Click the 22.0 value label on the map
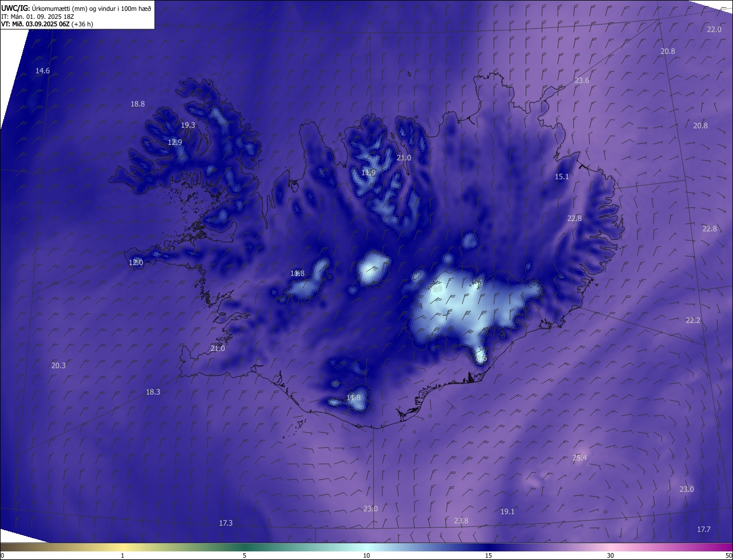The height and width of the screenshot is (560, 733). point(714,29)
